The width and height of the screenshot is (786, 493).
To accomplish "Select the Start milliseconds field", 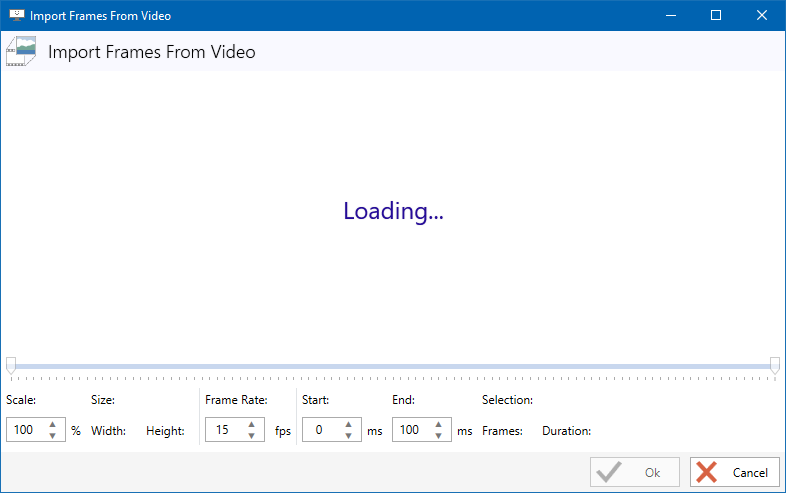I will pos(320,430).
